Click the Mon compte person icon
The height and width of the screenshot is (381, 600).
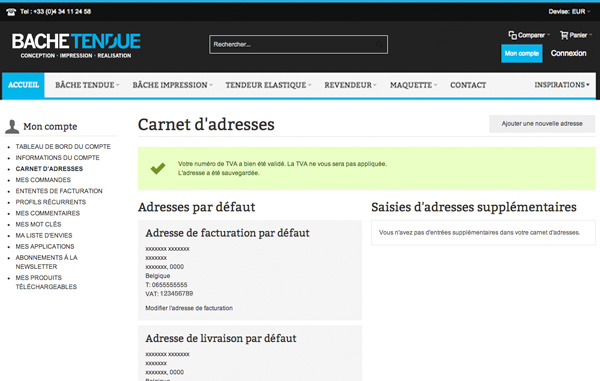12,126
